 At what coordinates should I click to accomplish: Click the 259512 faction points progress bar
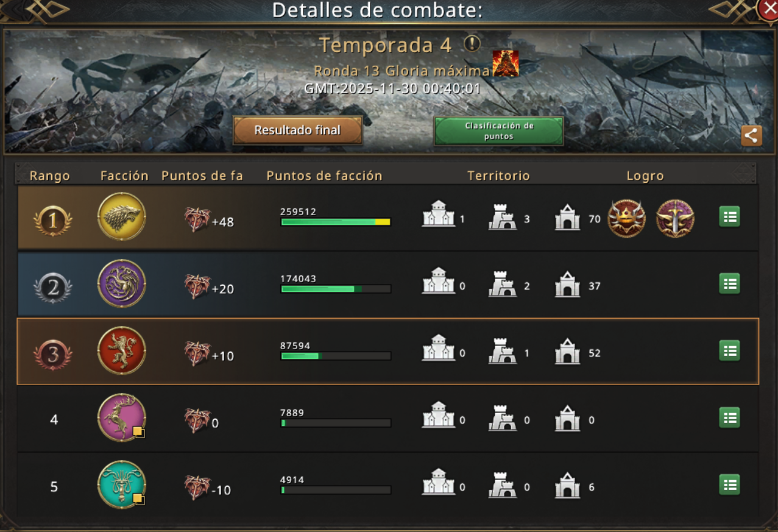[336, 222]
